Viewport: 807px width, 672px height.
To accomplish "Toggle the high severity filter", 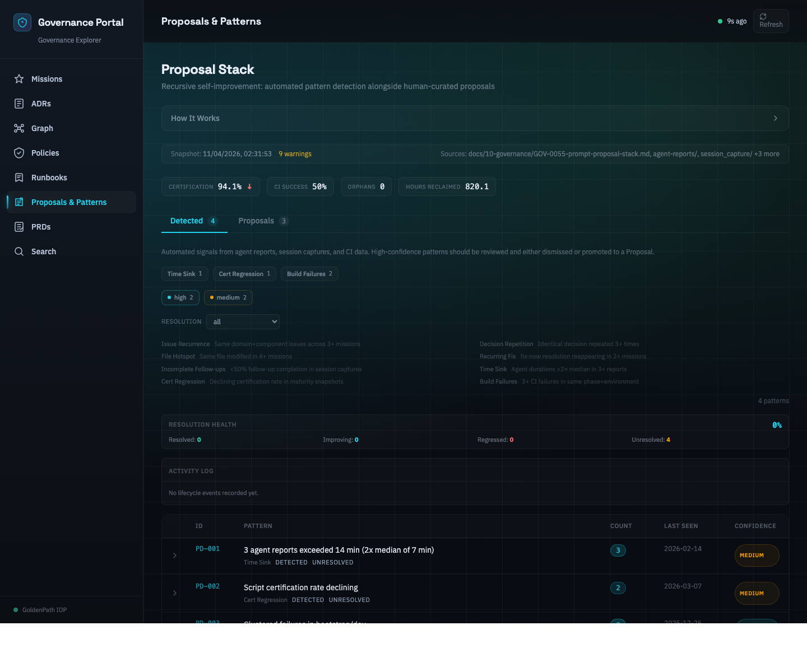I will click(180, 297).
